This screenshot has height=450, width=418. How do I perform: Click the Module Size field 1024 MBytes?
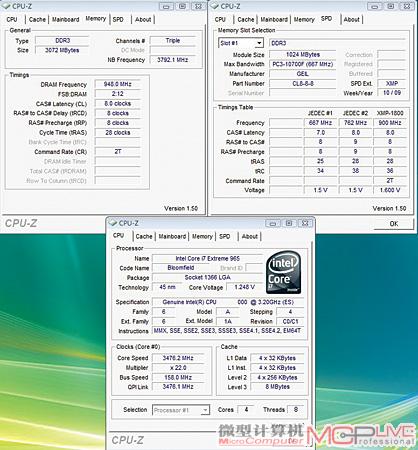(x=303, y=54)
